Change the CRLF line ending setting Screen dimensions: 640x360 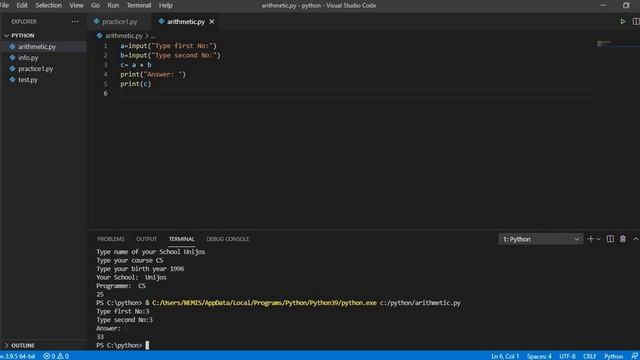click(x=589, y=356)
